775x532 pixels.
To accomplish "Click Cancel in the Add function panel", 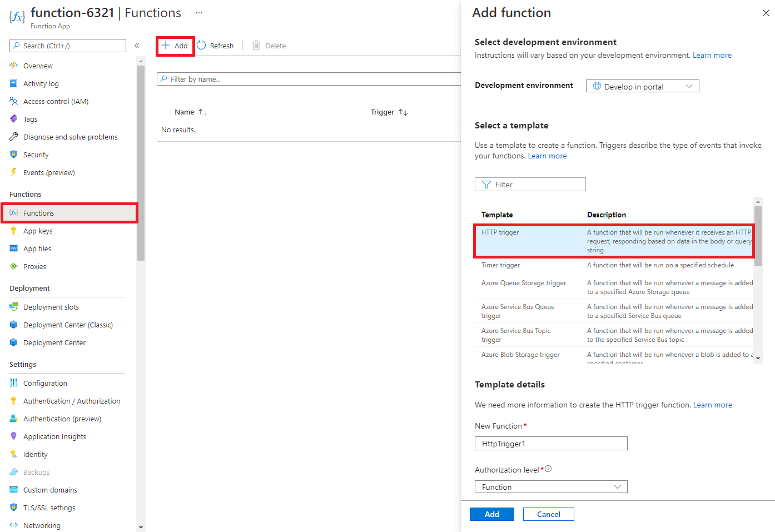I will [x=548, y=514].
